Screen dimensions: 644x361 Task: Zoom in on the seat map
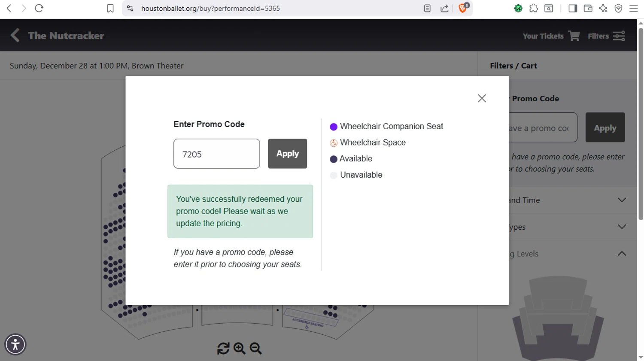point(240,348)
